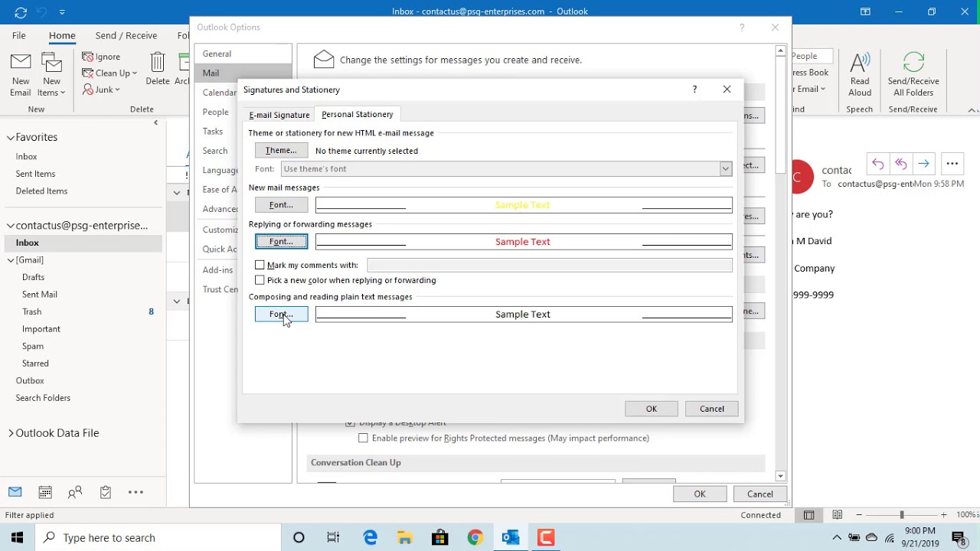Click Cancel in the Signatures and Stationery dialog

(x=712, y=409)
